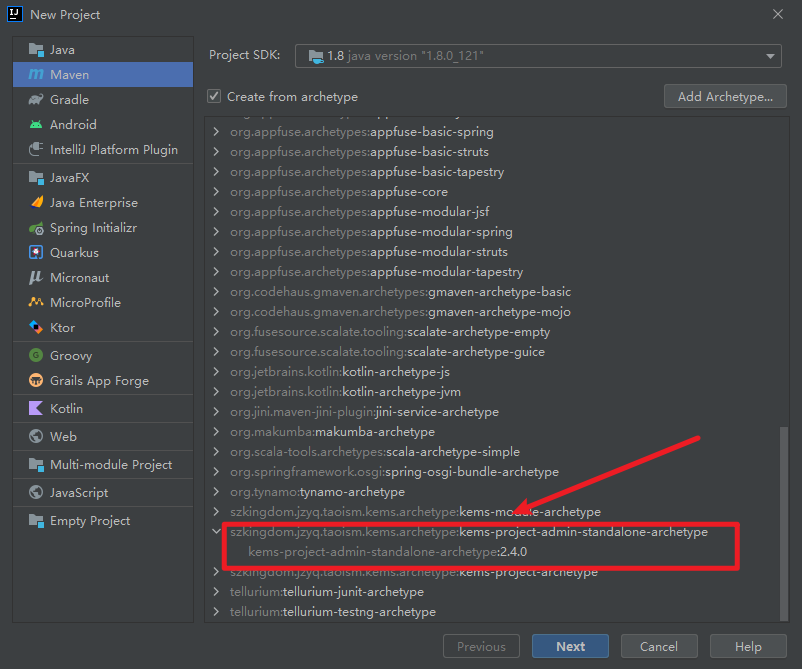Select appfuse-modular-tapestry row
802x669 pixels.
(376, 272)
